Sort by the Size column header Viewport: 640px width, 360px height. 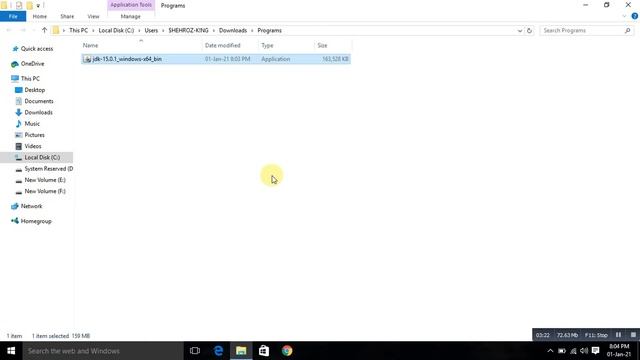[x=333, y=45]
